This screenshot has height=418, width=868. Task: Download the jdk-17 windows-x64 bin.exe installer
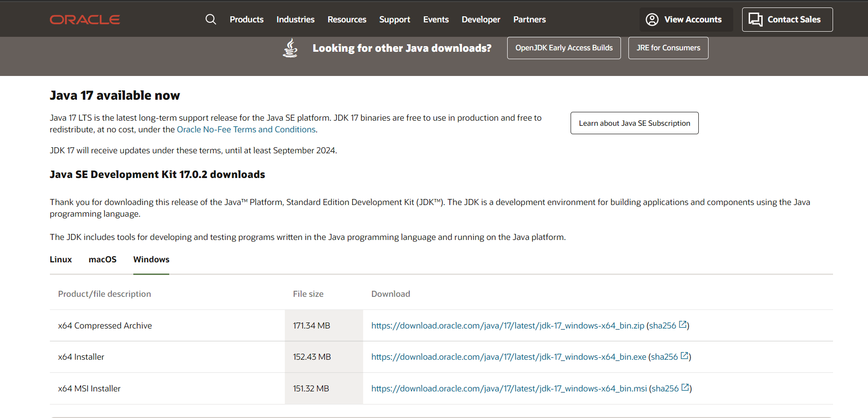click(509, 357)
